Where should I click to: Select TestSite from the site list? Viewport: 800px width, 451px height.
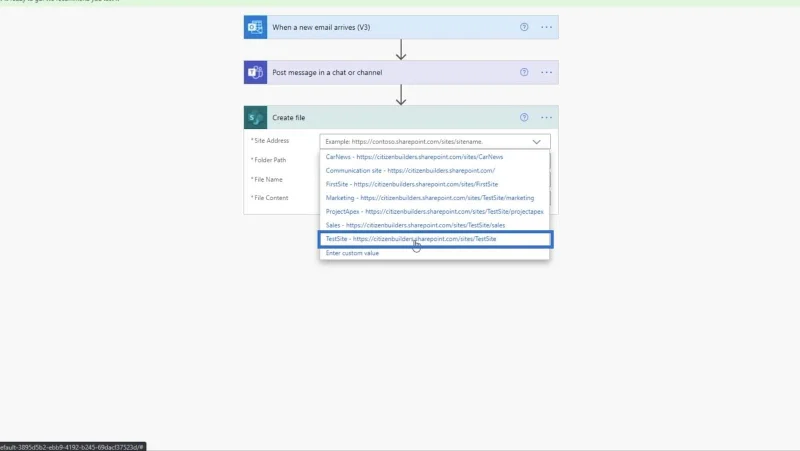coord(435,239)
